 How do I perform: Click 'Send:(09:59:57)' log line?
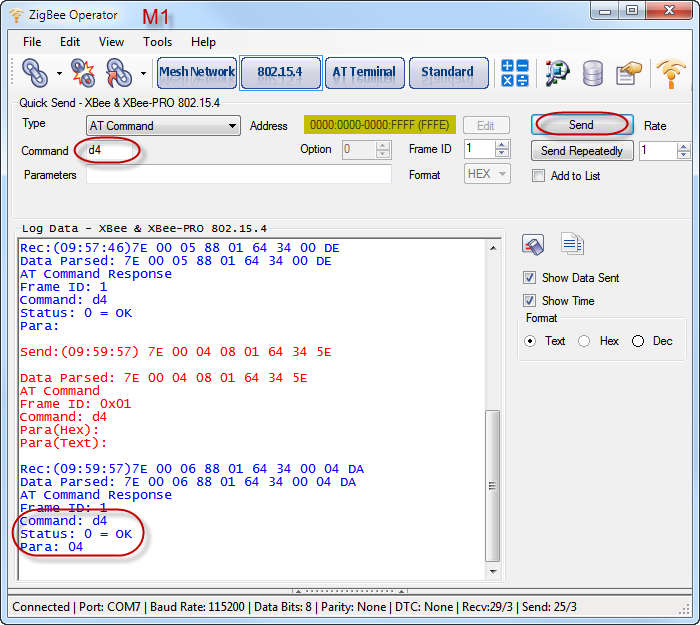[x=175, y=352]
